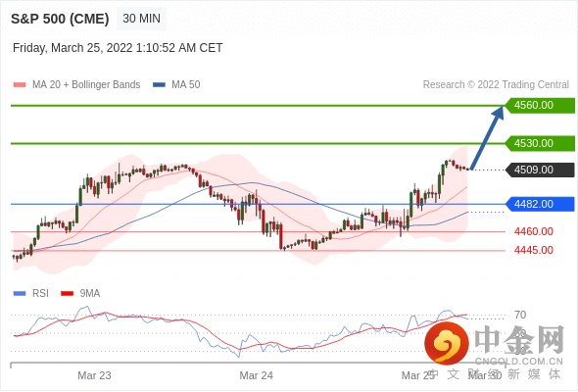Screen dimensions: 578x392
Task: Click the Mar 25 date axis label
Action: pos(418,375)
